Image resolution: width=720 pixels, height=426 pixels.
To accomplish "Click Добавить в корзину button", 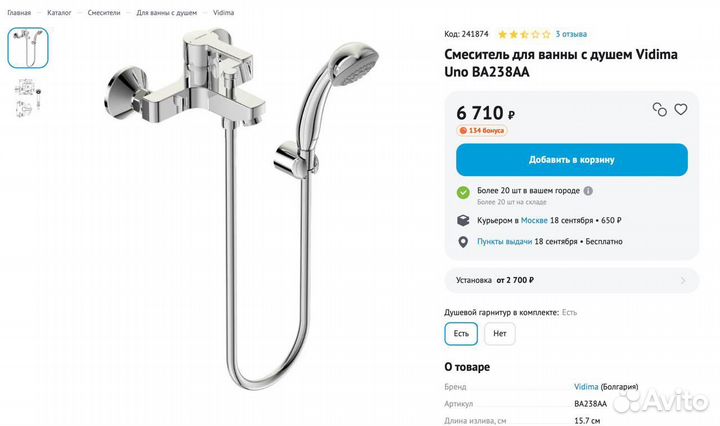I will click(572, 160).
